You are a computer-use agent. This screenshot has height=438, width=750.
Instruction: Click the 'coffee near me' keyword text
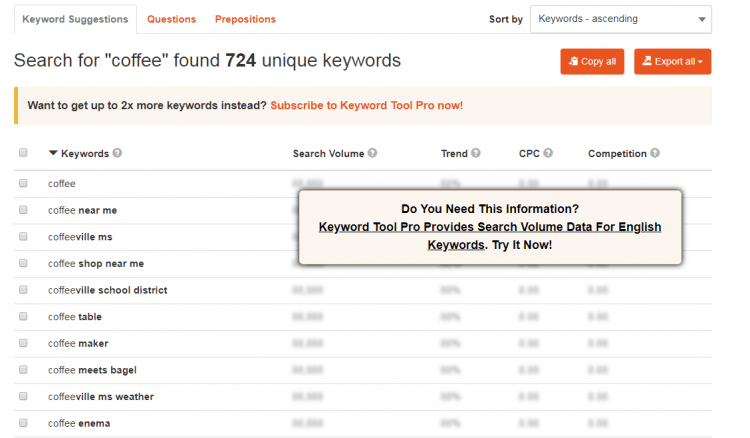[82, 210]
